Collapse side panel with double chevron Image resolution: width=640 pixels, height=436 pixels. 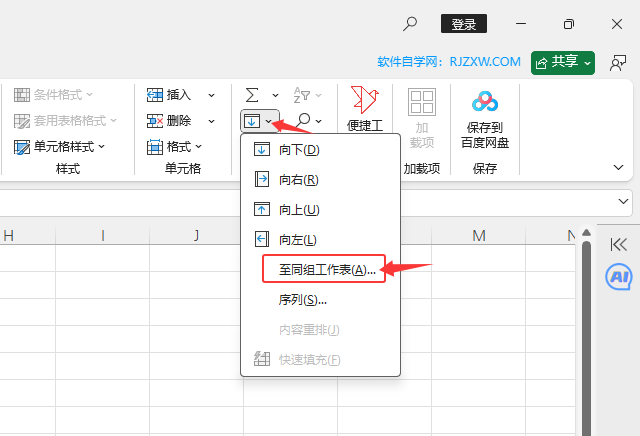click(618, 245)
